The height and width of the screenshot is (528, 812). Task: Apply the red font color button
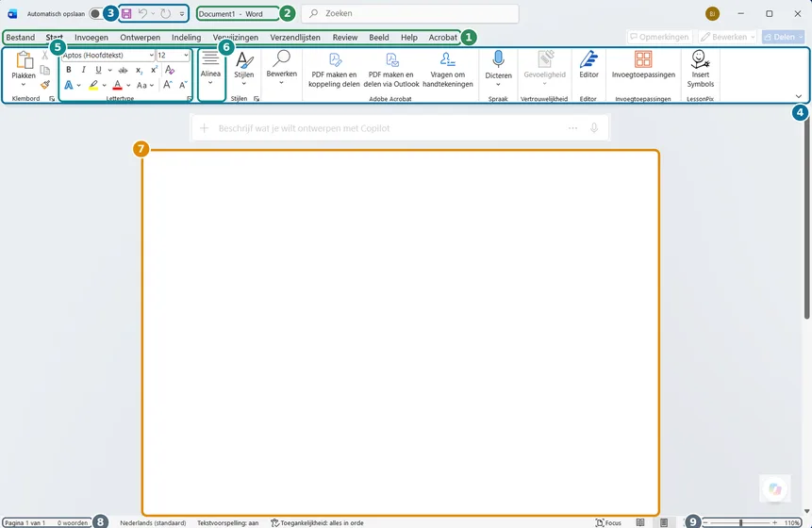pyautogui.click(x=118, y=85)
